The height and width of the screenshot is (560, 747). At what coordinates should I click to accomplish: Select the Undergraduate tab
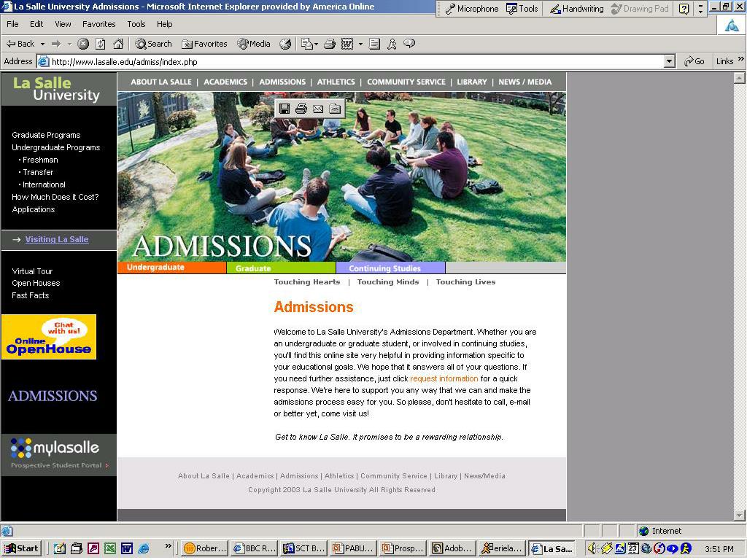click(x=172, y=268)
